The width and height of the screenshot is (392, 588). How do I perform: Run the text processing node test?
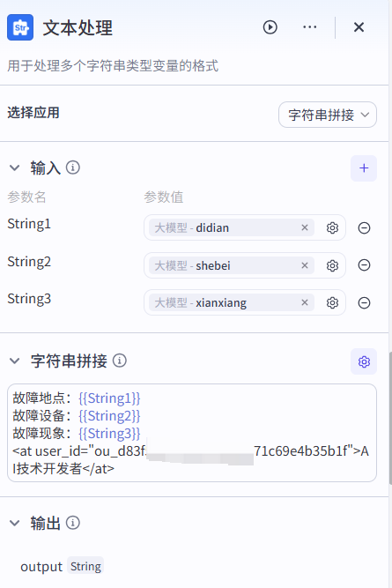click(270, 27)
